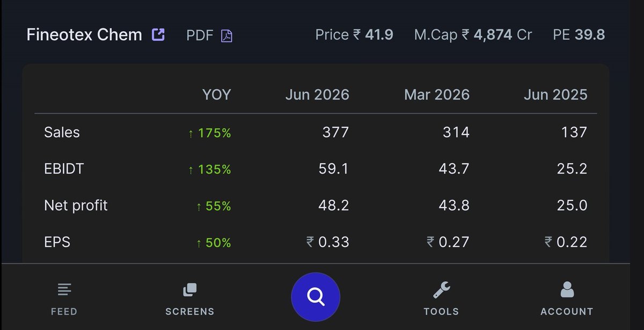This screenshot has height=330, width=644.
Task: Open Fineotex Chem external link icon
Action: pyautogui.click(x=158, y=35)
